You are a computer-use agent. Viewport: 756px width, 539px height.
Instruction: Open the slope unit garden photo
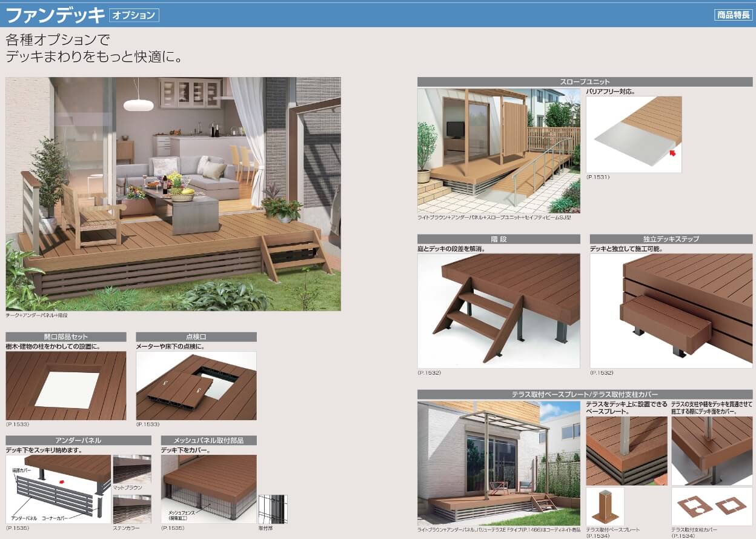coord(499,151)
